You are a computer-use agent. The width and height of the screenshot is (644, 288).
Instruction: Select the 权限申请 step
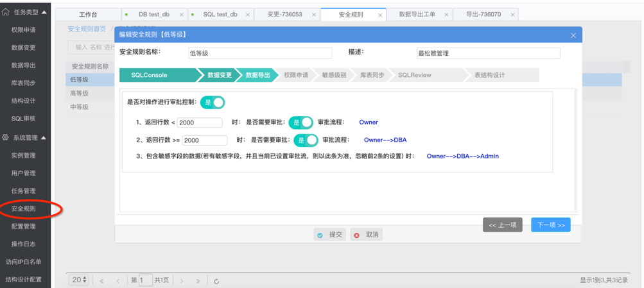(x=296, y=76)
